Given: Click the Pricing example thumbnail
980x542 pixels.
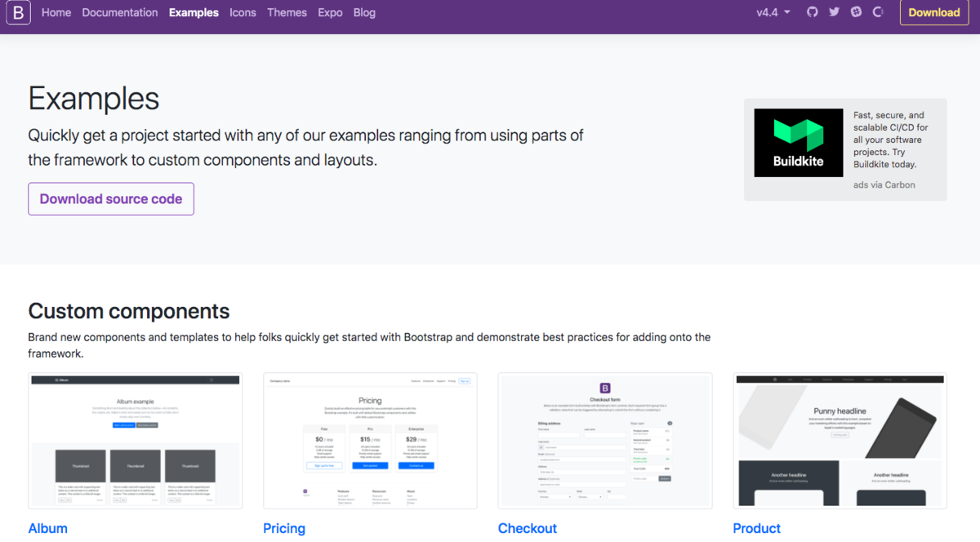Looking at the screenshot, I should (370, 441).
